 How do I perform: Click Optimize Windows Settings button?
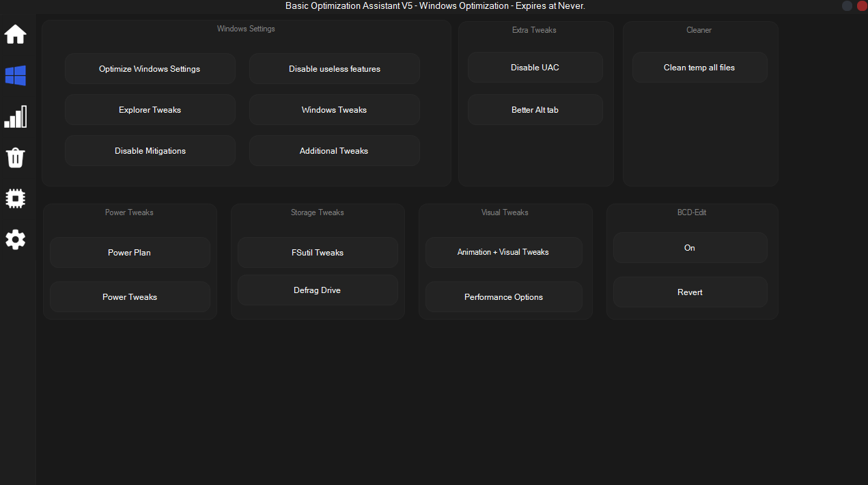point(150,69)
